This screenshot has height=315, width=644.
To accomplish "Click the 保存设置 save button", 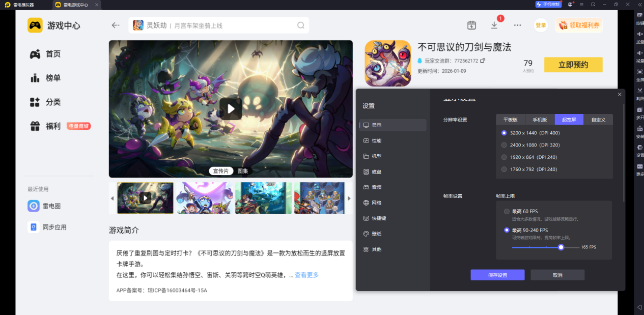I will (x=497, y=275).
